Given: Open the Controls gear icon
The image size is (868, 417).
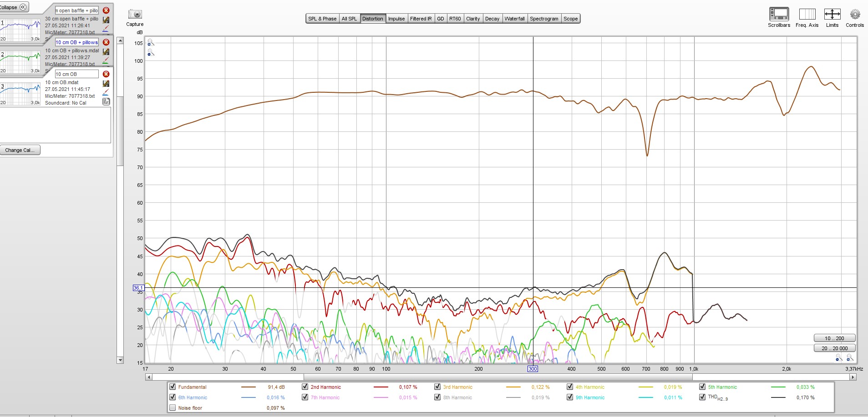Looking at the screenshot, I should [855, 15].
